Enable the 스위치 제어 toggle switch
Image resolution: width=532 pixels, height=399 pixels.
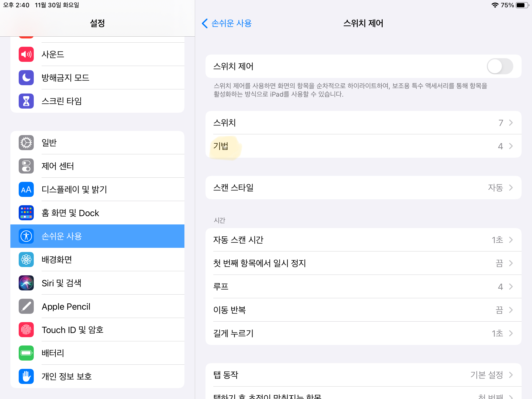(500, 66)
